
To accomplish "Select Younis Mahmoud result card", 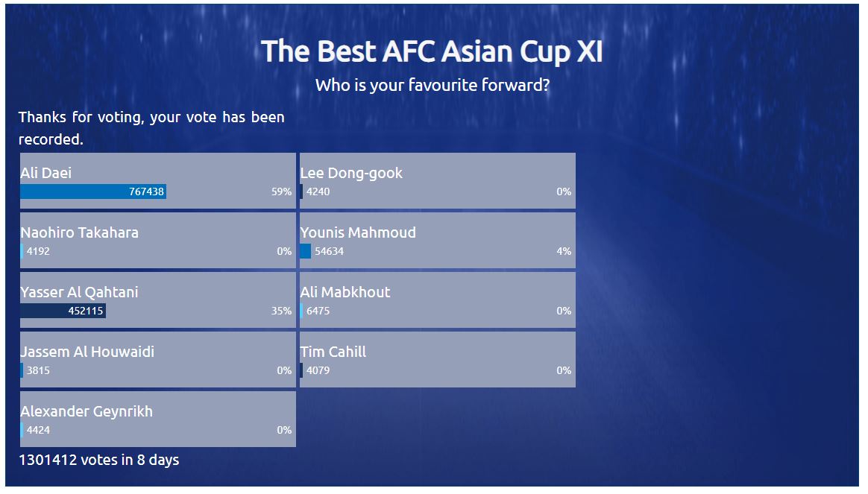I will click(437, 241).
